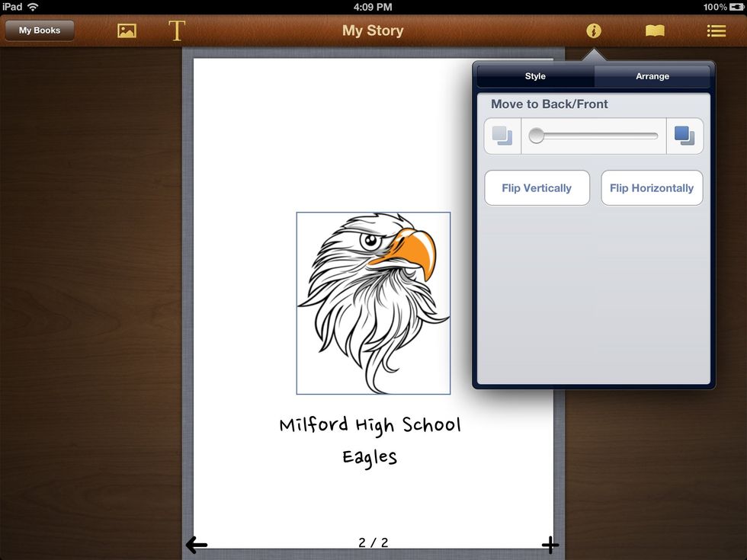Screen dimensions: 747x560
Task: Add a new page with plus icon
Action: pos(550,544)
